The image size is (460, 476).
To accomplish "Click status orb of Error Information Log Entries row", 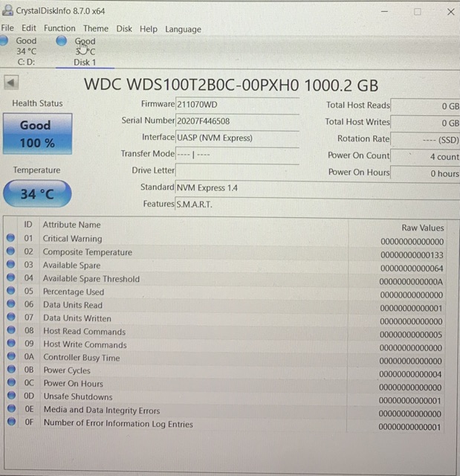I will click(x=12, y=422).
